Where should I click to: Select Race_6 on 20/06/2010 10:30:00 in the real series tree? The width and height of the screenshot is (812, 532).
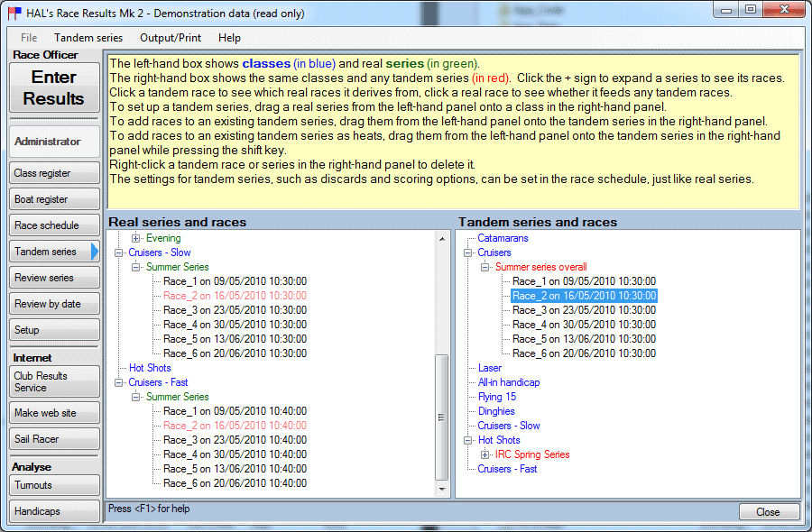235,353
